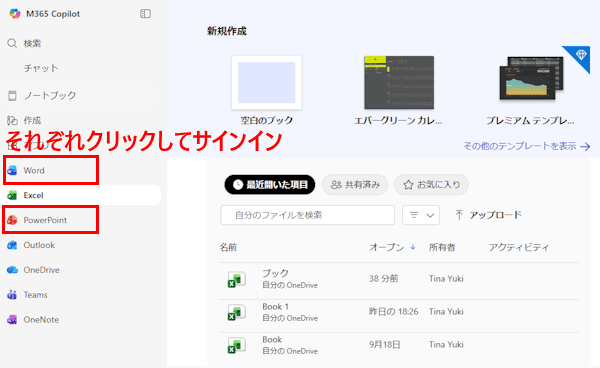This screenshot has width=600, height=368.
Task: Select the Excel app icon in sidebar
Action: [12, 195]
